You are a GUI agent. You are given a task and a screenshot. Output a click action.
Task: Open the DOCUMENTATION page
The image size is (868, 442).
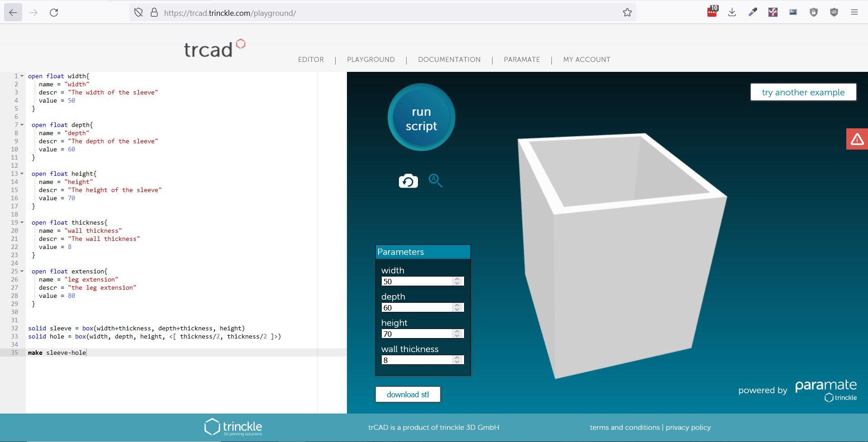pyautogui.click(x=449, y=59)
